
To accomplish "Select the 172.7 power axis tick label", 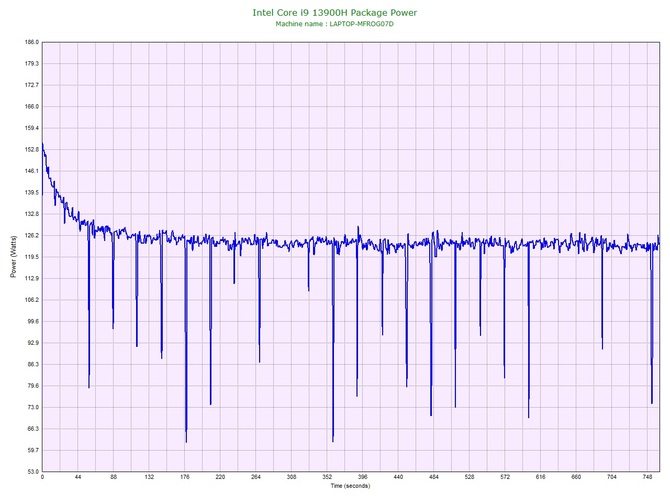I will (32, 85).
